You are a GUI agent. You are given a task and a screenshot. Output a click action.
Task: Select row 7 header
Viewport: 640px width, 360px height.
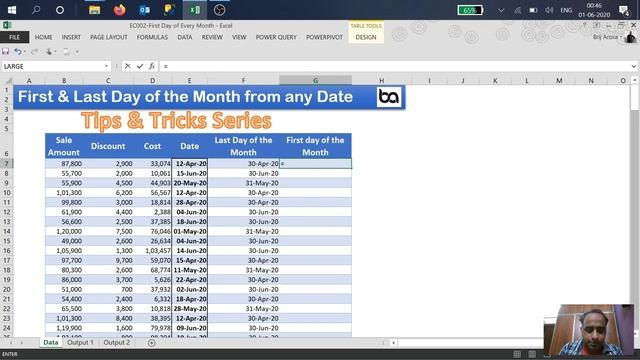tap(7, 164)
